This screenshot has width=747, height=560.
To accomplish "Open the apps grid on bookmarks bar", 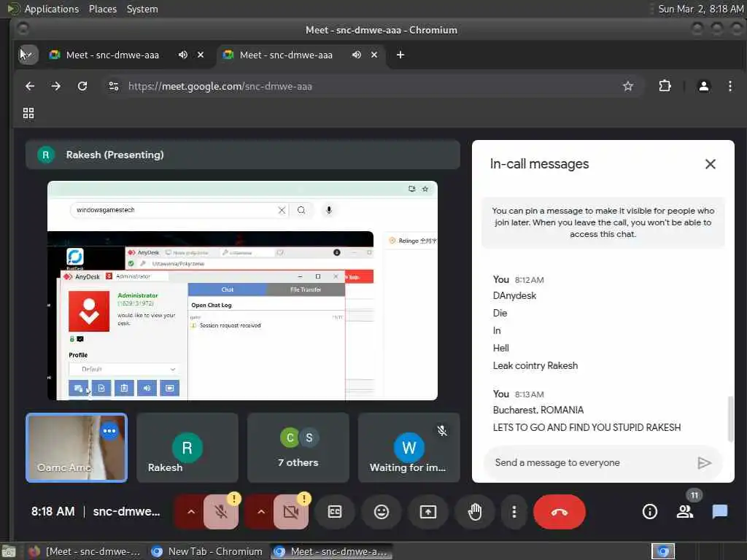I will coord(28,113).
